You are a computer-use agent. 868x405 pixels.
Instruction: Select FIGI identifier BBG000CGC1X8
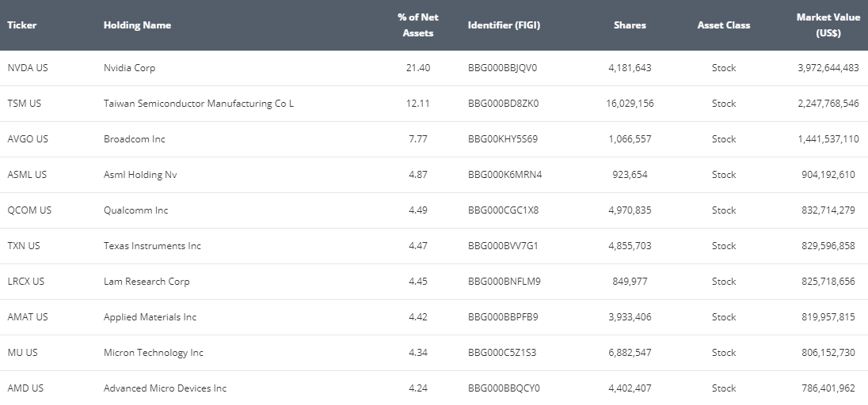pos(503,210)
